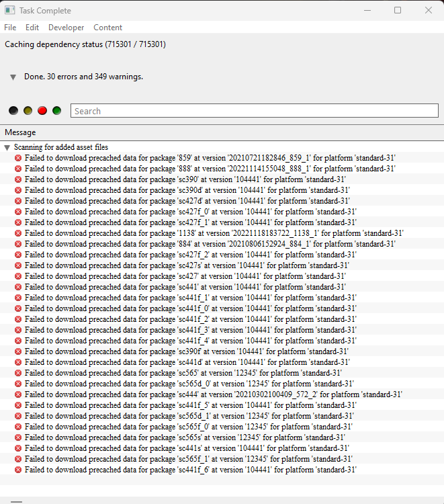
Task: Toggle the black message filter circle
Action: pos(13,111)
